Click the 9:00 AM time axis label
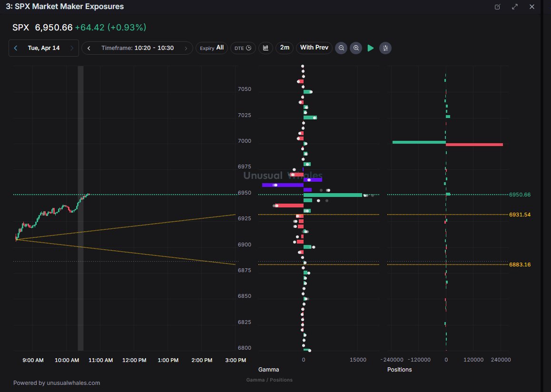Screen dimensions: 551x392 (x=33, y=361)
